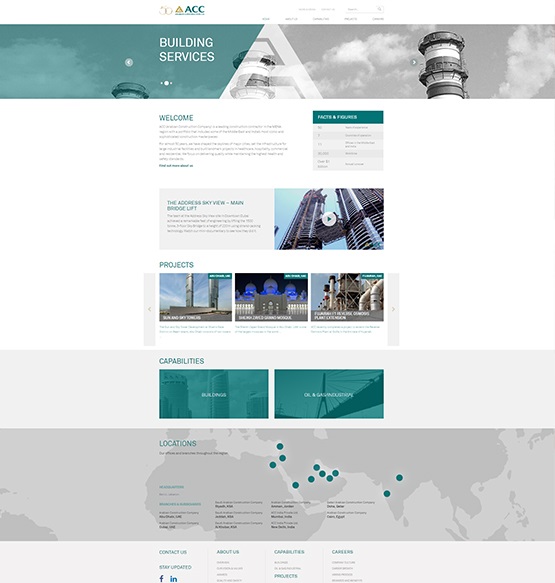Click the New Delhi map marker in northern India
The height and width of the screenshot is (583, 555).
click(x=399, y=477)
